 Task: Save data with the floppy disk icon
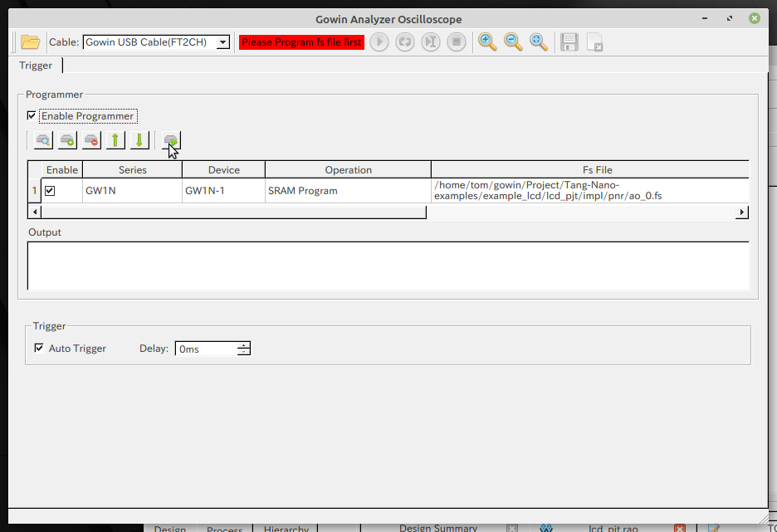click(x=569, y=42)
